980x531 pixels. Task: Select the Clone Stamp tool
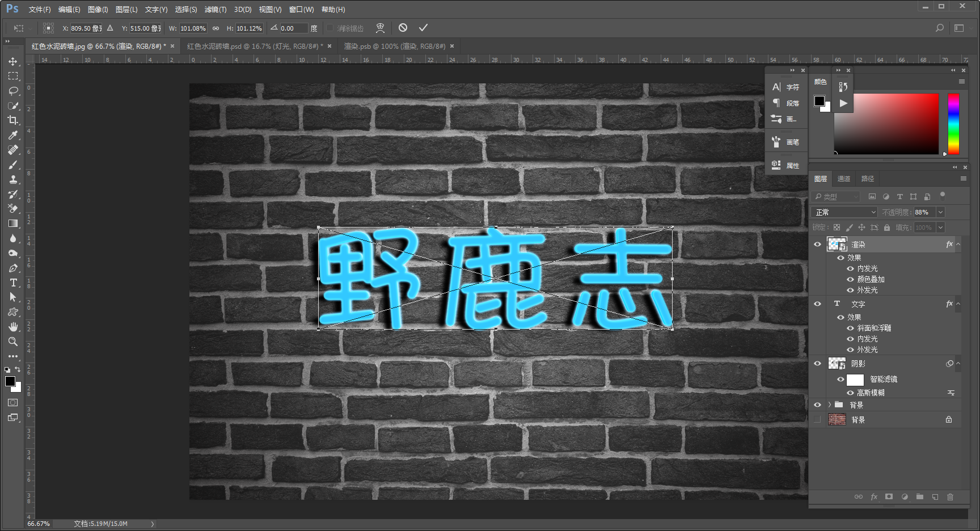[x=13, y=179]
